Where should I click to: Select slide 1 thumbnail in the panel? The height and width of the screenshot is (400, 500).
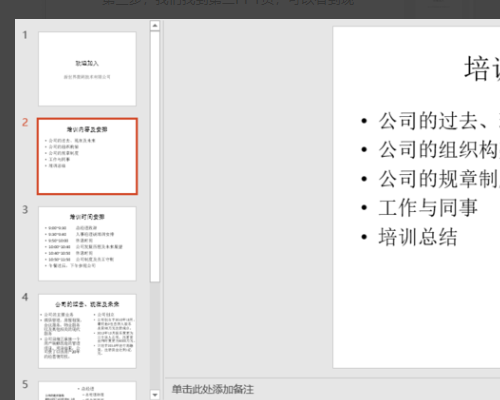[87, 69]
